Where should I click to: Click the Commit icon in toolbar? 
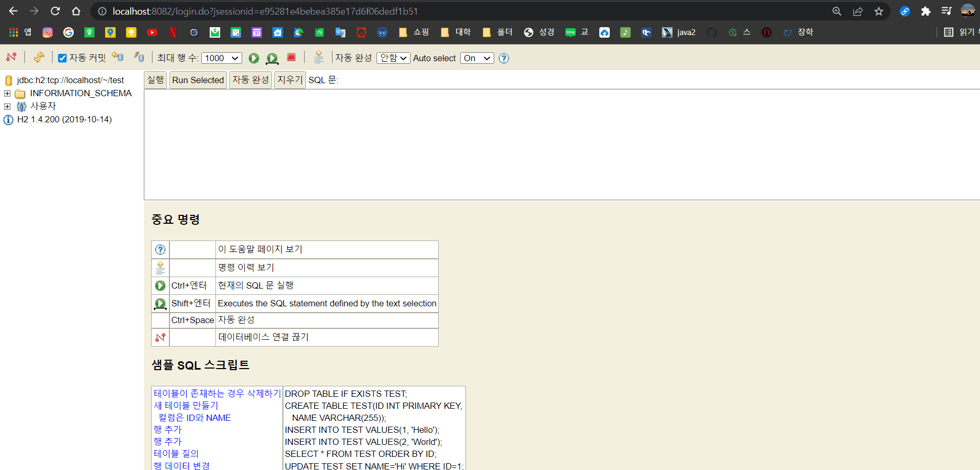[x=139, y=57]
